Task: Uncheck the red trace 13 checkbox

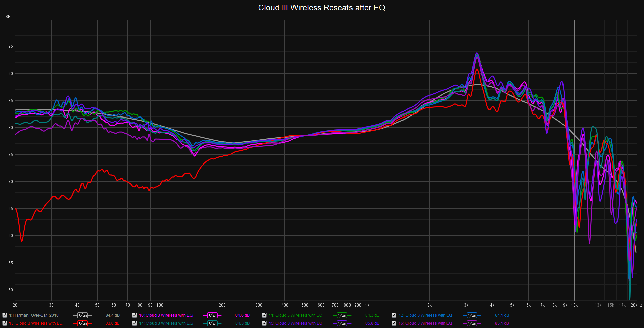Action: pos(5,323)
